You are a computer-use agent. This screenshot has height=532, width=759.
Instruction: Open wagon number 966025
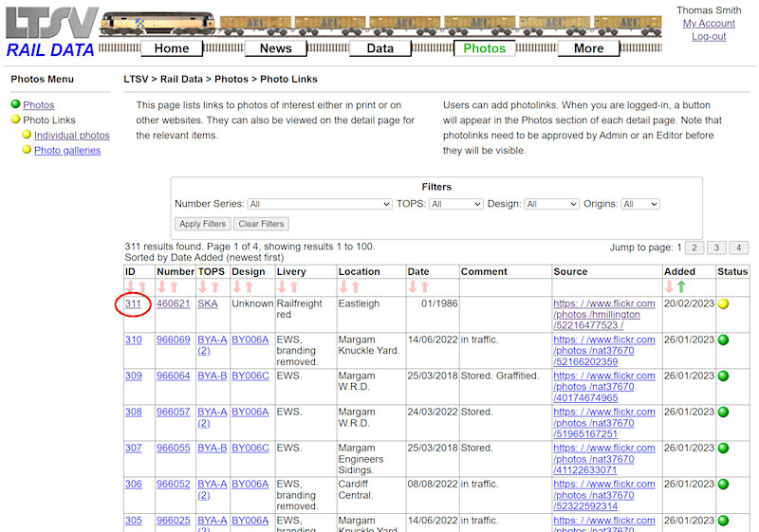click(174, 521)
